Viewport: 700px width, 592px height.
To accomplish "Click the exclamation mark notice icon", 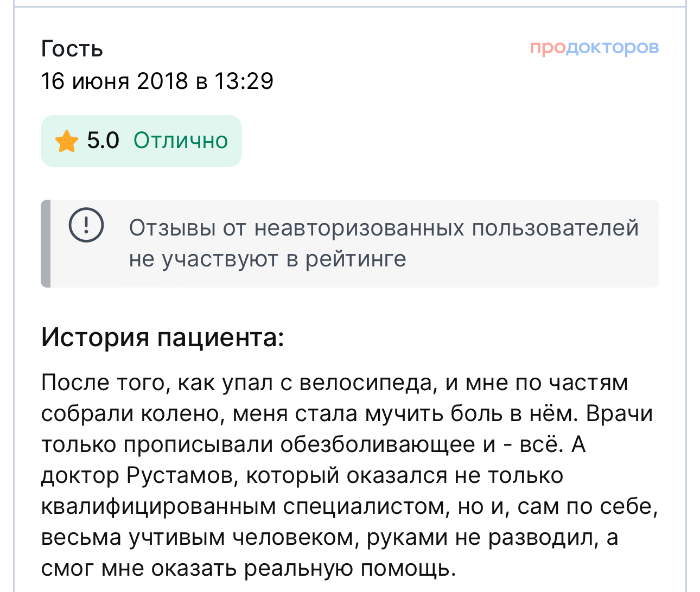I will [x=86, y=225].
